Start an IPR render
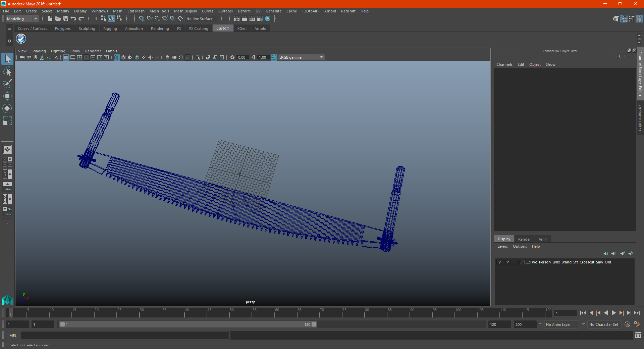This screenshot has width=644, height=349. pos(252,19)
